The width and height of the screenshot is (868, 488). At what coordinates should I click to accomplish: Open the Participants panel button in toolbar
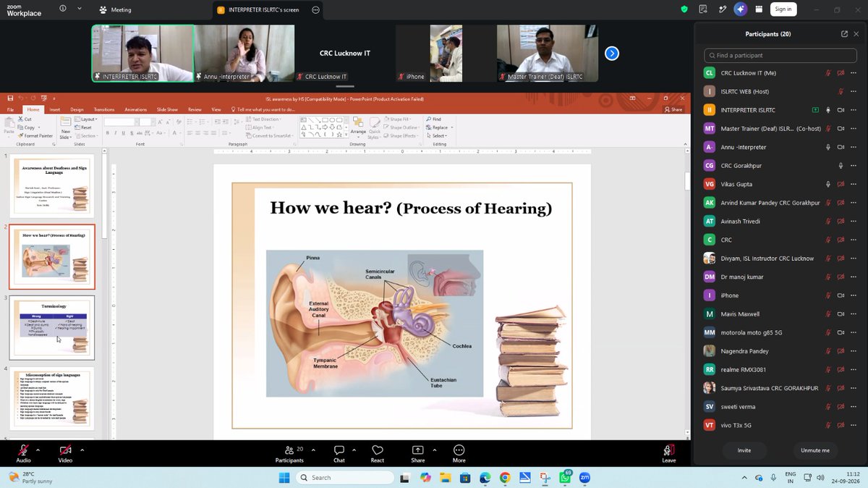click(289, 453)
